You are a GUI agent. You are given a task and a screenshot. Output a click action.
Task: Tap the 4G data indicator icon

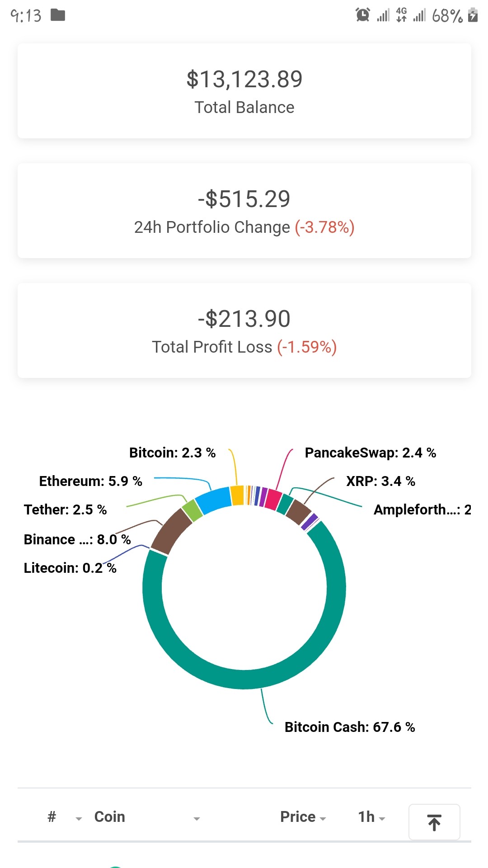click(401, 15)
